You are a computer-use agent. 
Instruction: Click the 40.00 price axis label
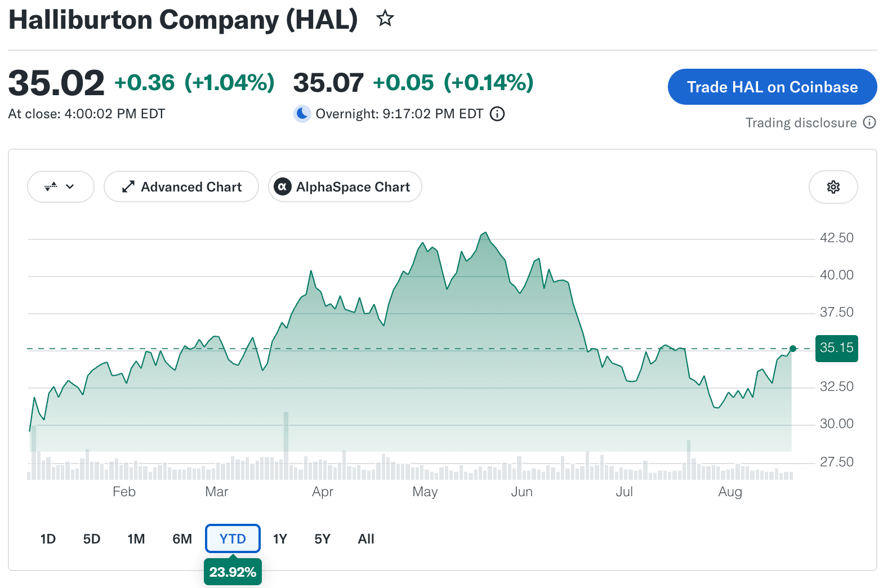point(836,275)
